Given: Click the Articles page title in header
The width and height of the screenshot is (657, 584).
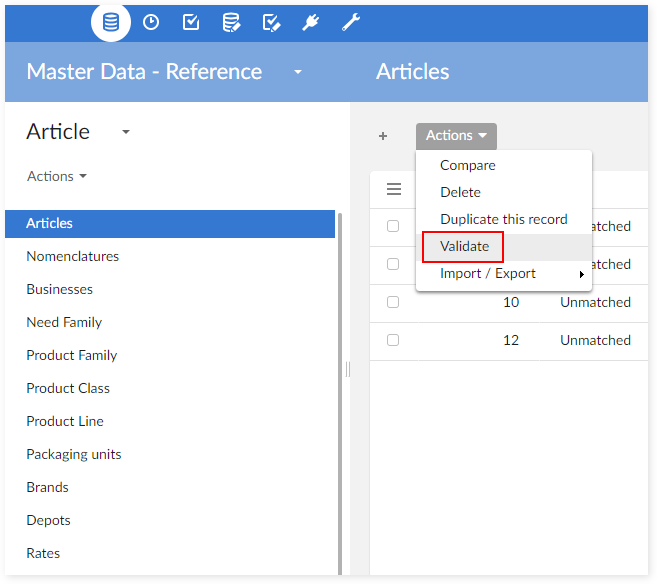Looking at the screenshot, I should pos(413,72).
